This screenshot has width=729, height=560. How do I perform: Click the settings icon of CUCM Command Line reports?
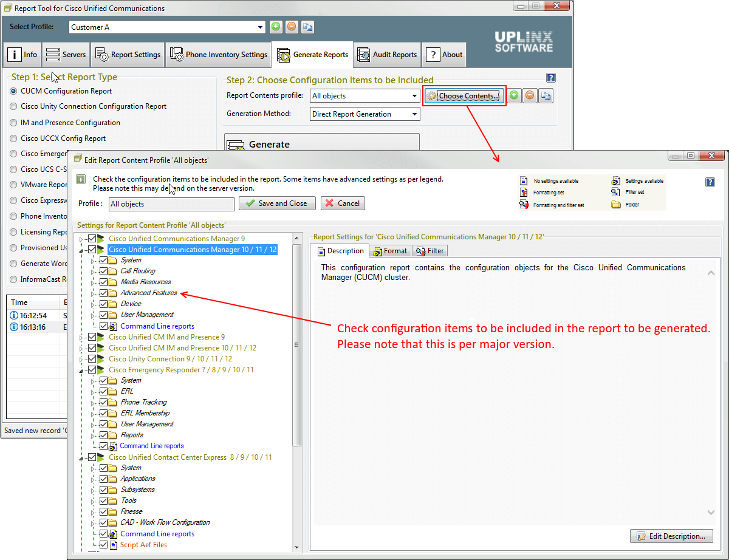pyautogui.click(x=112, y=326)
